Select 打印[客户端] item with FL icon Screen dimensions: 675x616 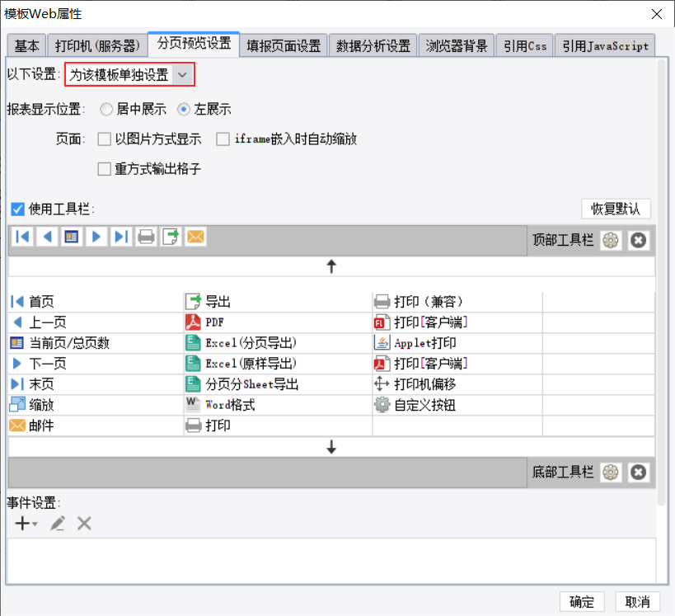pyautogui.click(x=457, y=322)
